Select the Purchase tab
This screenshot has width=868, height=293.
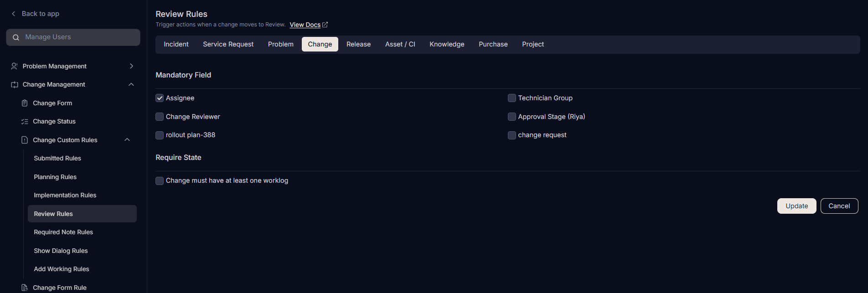pos(493,44)
